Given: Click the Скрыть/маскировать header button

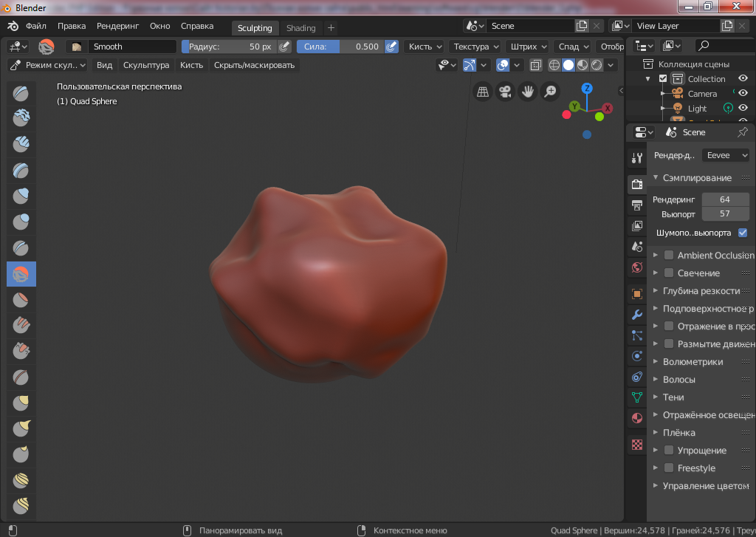Looking at the screenshot, I should 254,65.
